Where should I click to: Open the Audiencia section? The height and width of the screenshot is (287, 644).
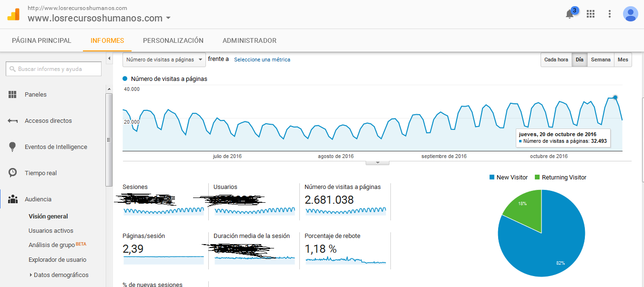[38, 199]
